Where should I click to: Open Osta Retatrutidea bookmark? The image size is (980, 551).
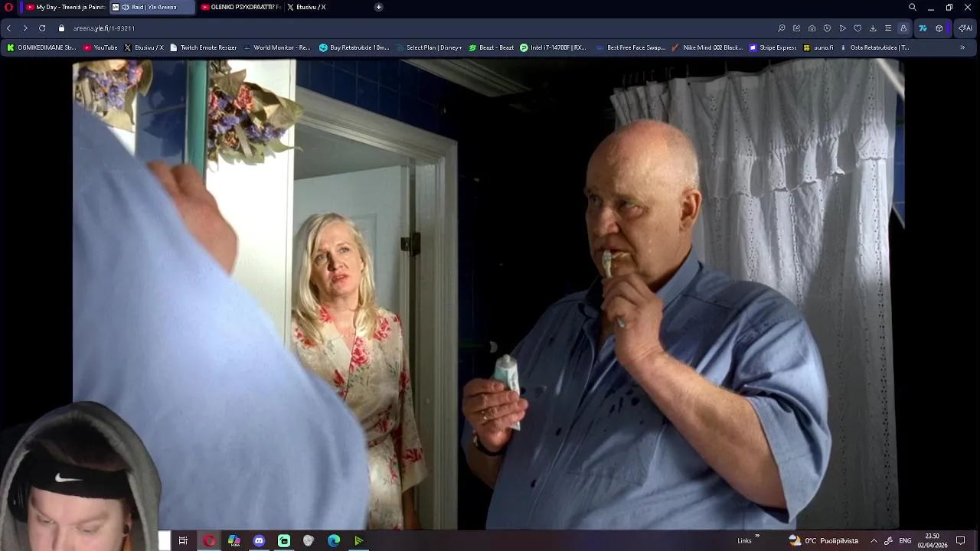tap(874, 47)
